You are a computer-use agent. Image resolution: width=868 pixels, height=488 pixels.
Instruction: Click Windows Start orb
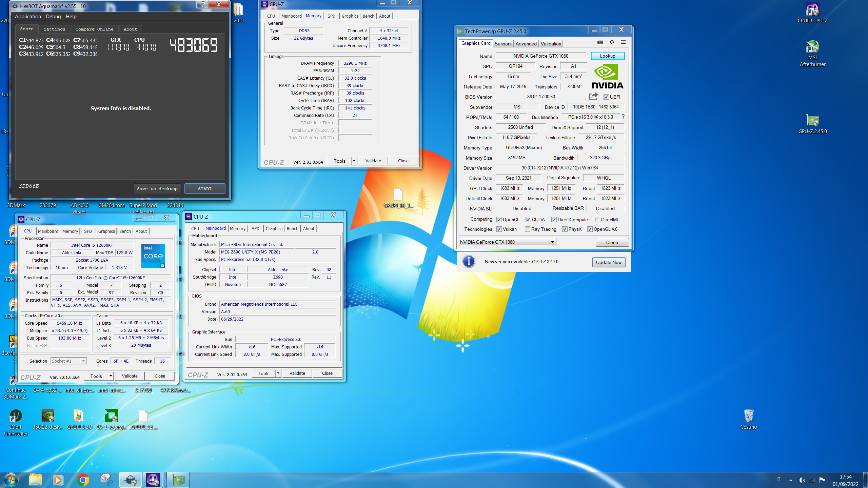(11, 480)
